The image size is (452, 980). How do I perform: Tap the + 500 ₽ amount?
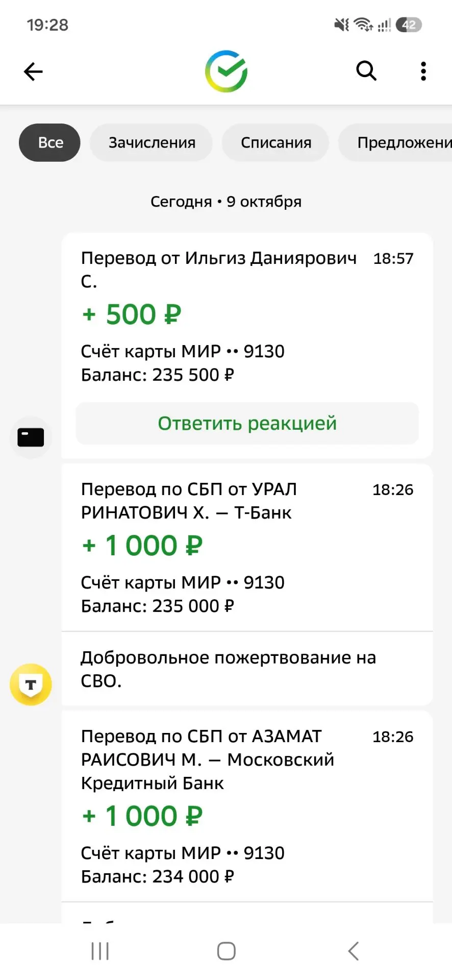coord(132,314)
